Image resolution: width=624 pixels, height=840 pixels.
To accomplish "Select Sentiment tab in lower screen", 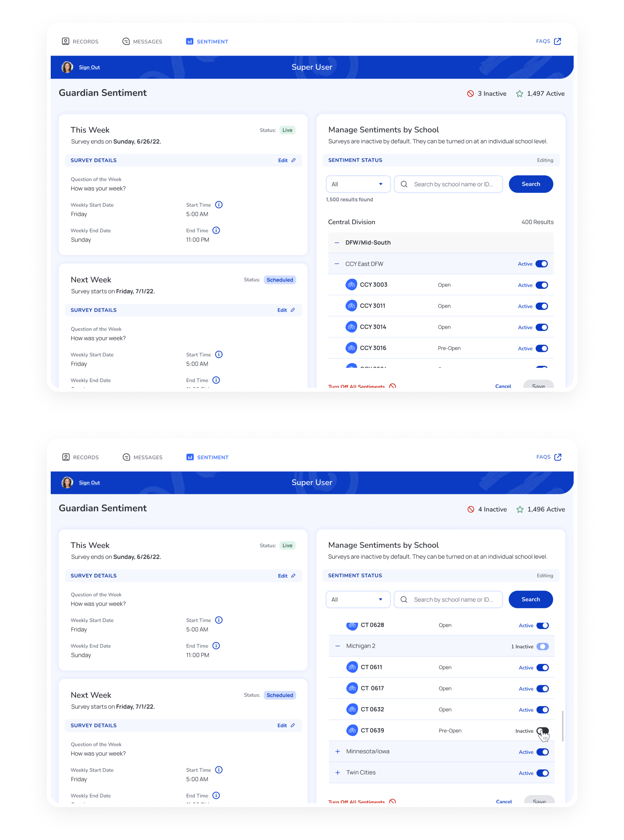I will (x=208, y=457).
